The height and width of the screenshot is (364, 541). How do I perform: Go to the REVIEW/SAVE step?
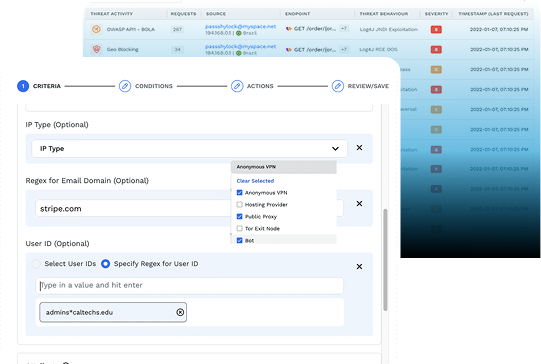coord(368,86)
